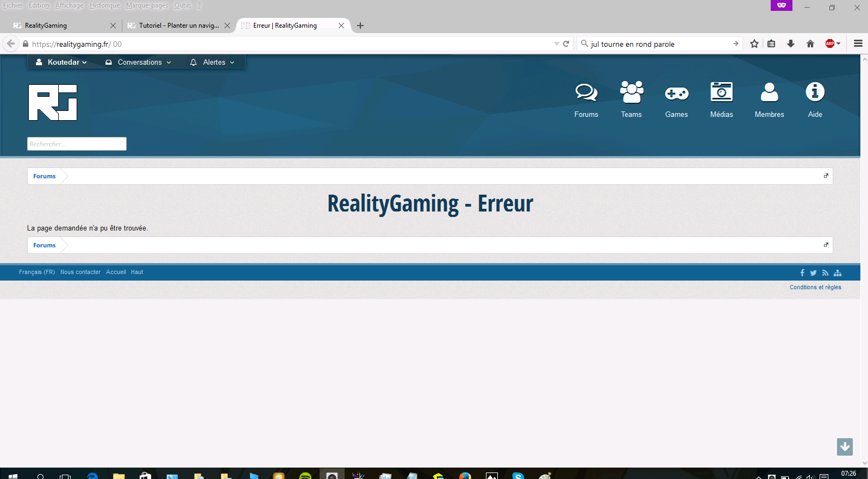This screenshot has width=868, height=479.
Task: Open the Membres person icon
Action: tap(769, 92)
